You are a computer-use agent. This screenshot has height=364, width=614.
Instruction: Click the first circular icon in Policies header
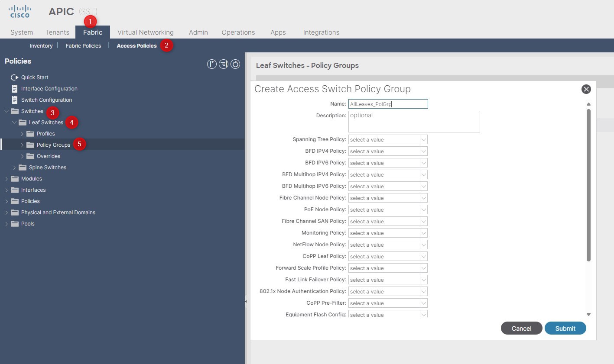pyautogui.click(x=211, y=64)
